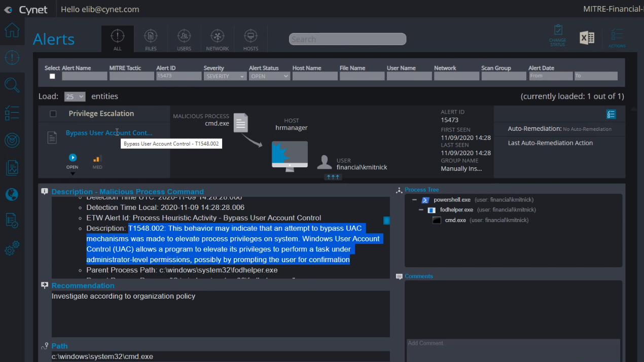Collapse the powershell.exe tree node
Image resolution: width=644 pixels, height=362 pixels.
click(414, 200)
